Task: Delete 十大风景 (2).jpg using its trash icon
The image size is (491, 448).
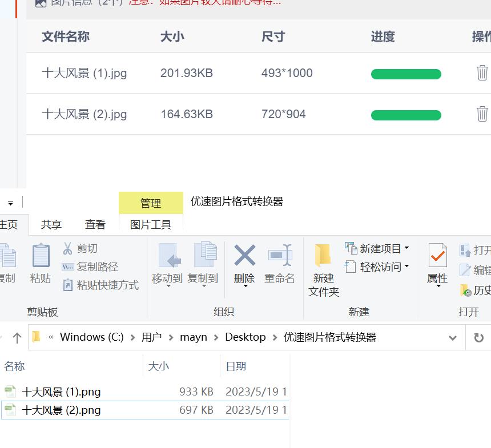Action: click(483, 114)
